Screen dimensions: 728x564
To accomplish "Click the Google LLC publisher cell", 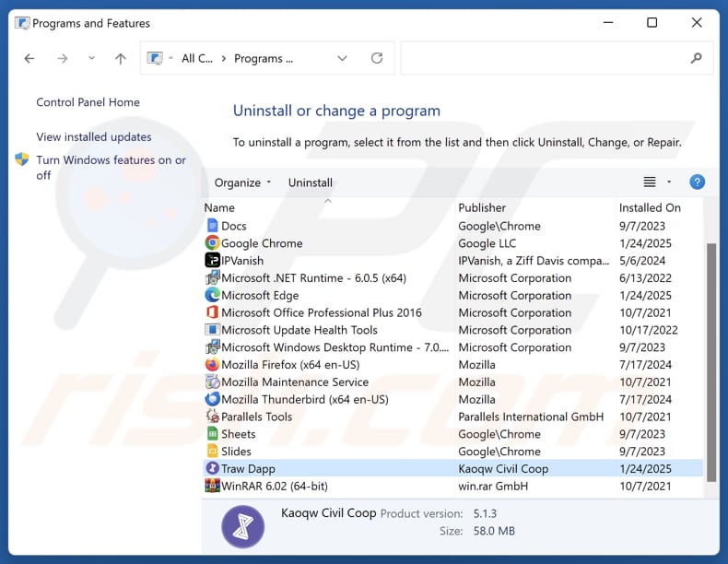I will click(x=487, y=243).
